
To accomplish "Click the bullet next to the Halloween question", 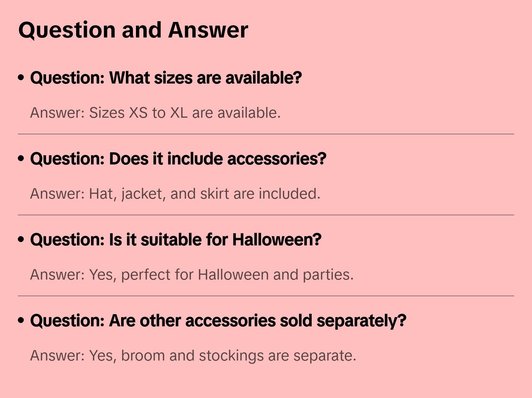I will pyautogui.click(x=21, y=240).
